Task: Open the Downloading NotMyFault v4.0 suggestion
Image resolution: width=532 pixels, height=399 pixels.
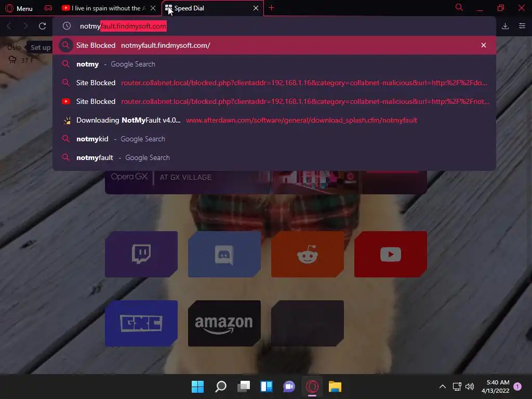Action: [274, 120]
